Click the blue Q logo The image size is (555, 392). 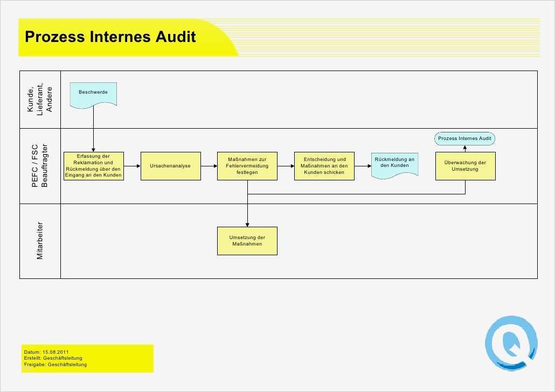click(x=511, y=343)
